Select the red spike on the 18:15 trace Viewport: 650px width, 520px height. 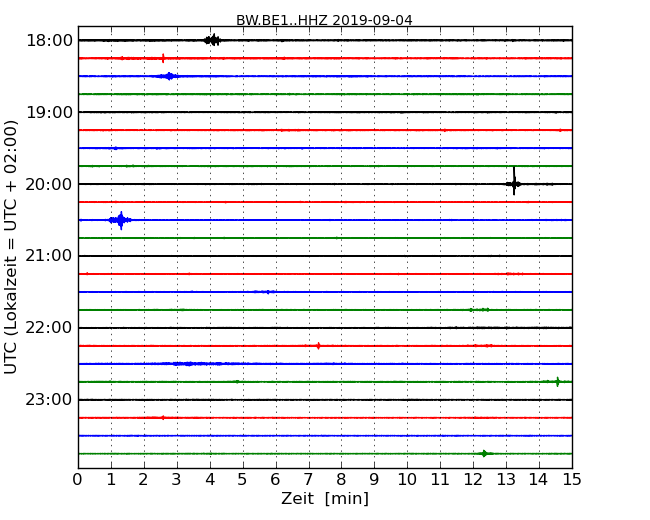tap(163, 58)
